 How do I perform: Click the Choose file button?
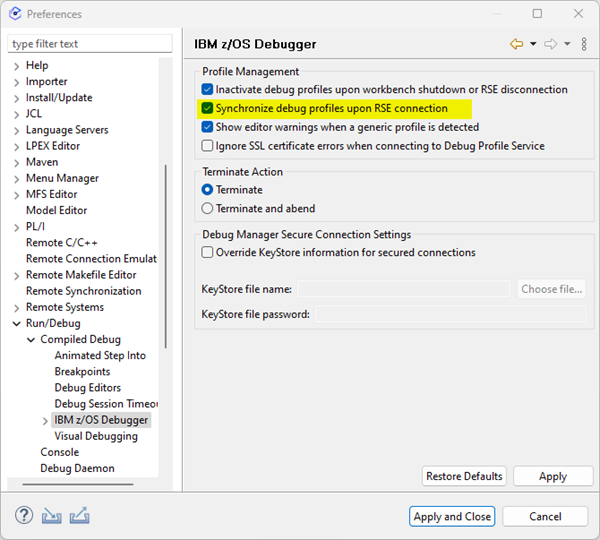[551, 289]
